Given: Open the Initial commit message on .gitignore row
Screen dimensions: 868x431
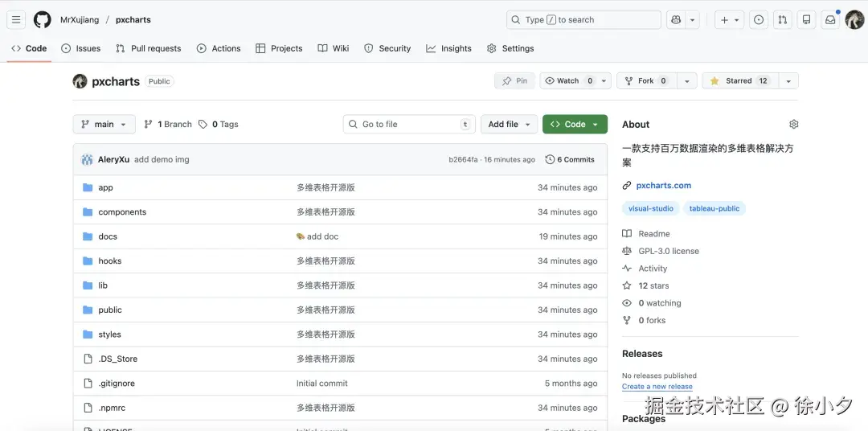Looking at the screenshot, I should [x=322, y=384].
